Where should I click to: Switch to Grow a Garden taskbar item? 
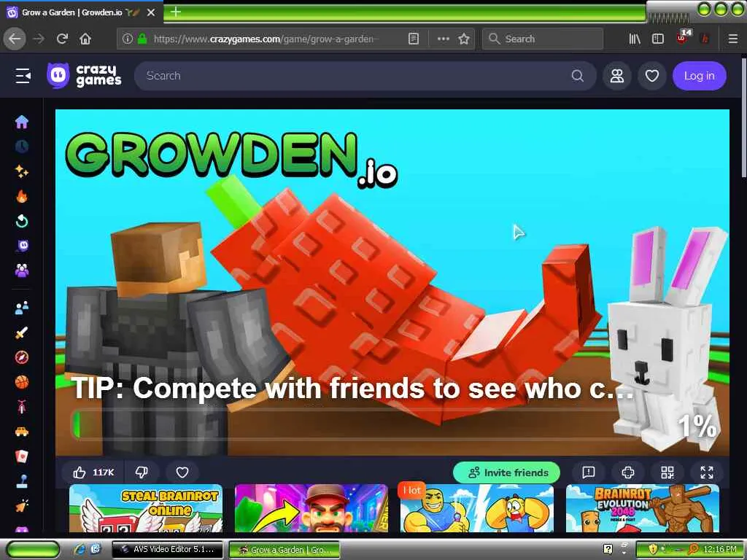[285, 550]
